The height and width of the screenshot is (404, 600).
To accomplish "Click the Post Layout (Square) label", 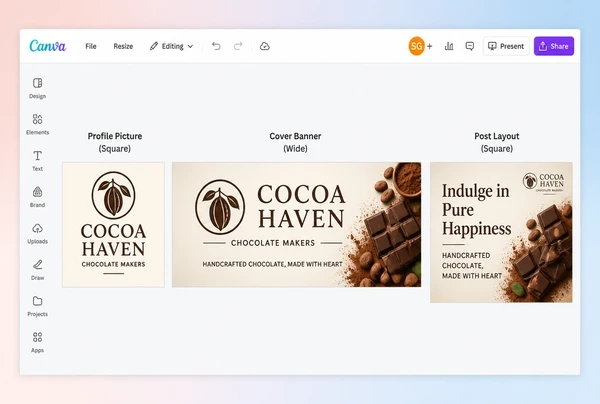I will (x=497, y=142).
